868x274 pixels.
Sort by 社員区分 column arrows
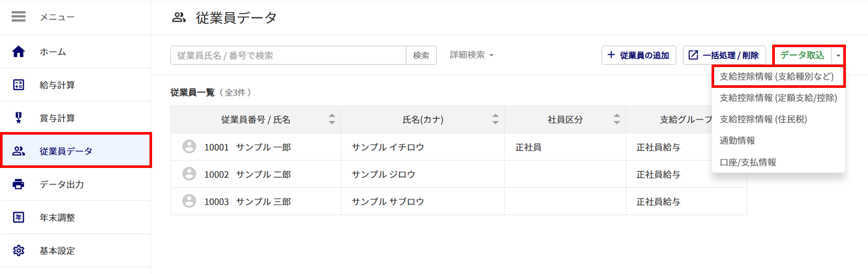617,119
